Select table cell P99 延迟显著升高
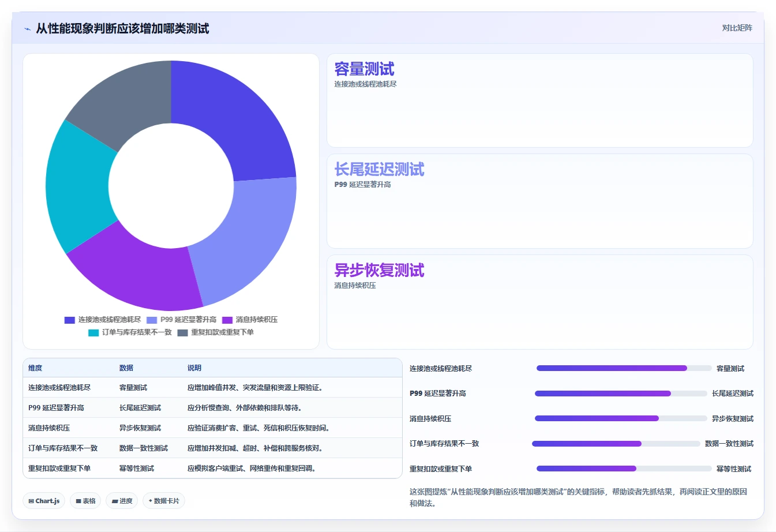The height and width of the screenshot is (532, 776). (56, 408)
